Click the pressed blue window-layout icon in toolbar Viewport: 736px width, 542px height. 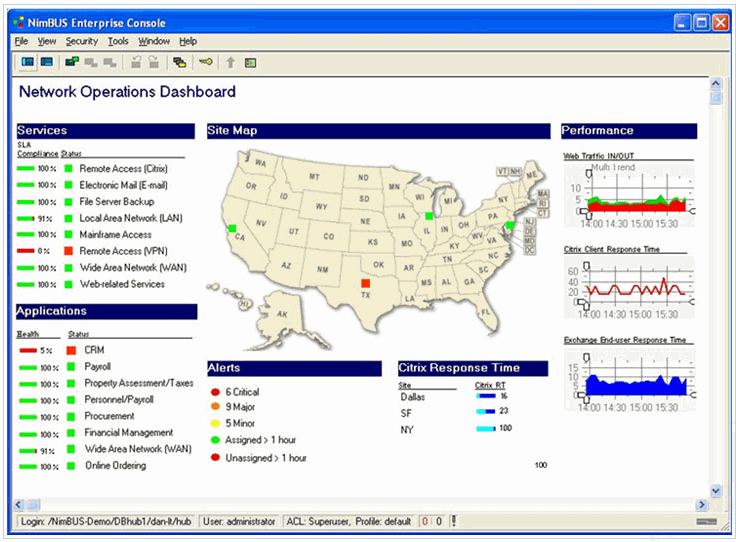[x=28, y=62]
